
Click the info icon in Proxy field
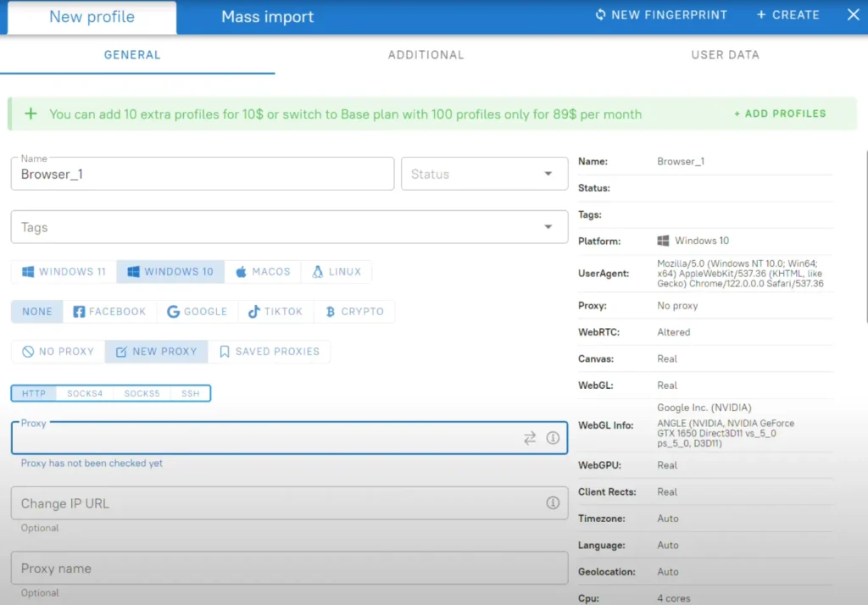553,438
